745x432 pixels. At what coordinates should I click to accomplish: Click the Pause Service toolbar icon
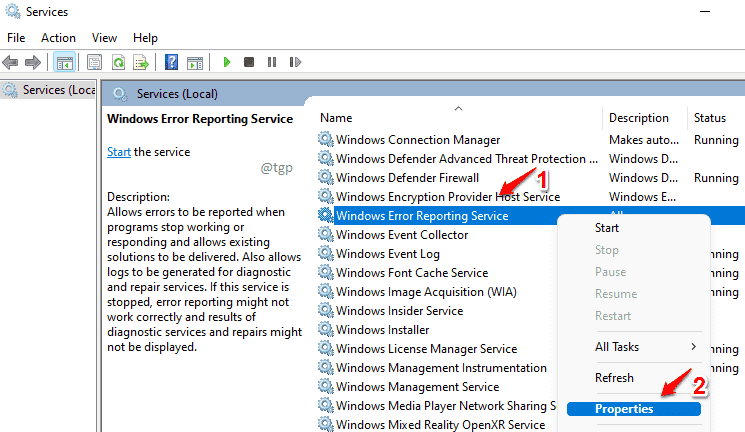point(272,62)
